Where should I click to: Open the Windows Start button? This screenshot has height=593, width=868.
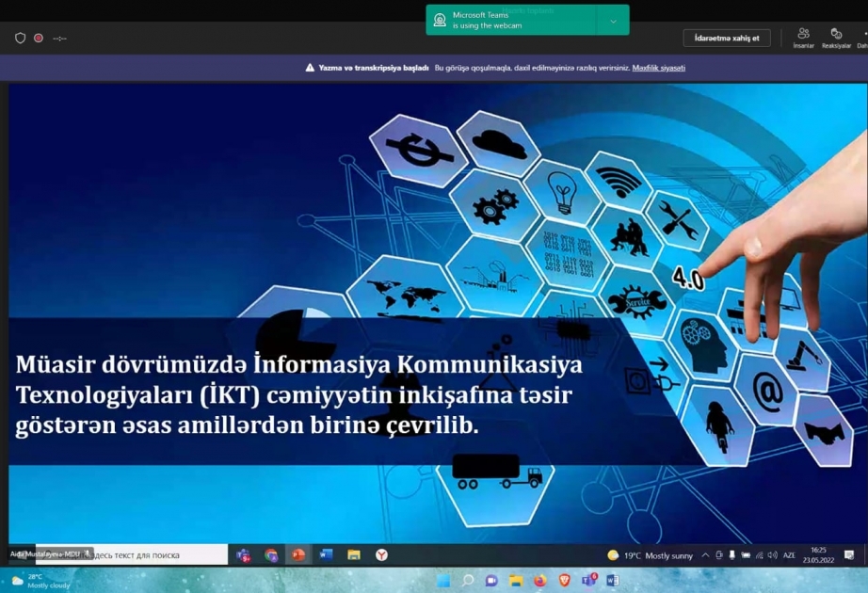443,580
